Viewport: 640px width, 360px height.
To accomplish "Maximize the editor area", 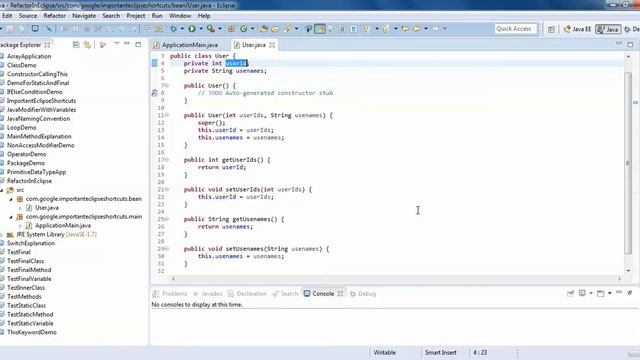I will 630,44.
